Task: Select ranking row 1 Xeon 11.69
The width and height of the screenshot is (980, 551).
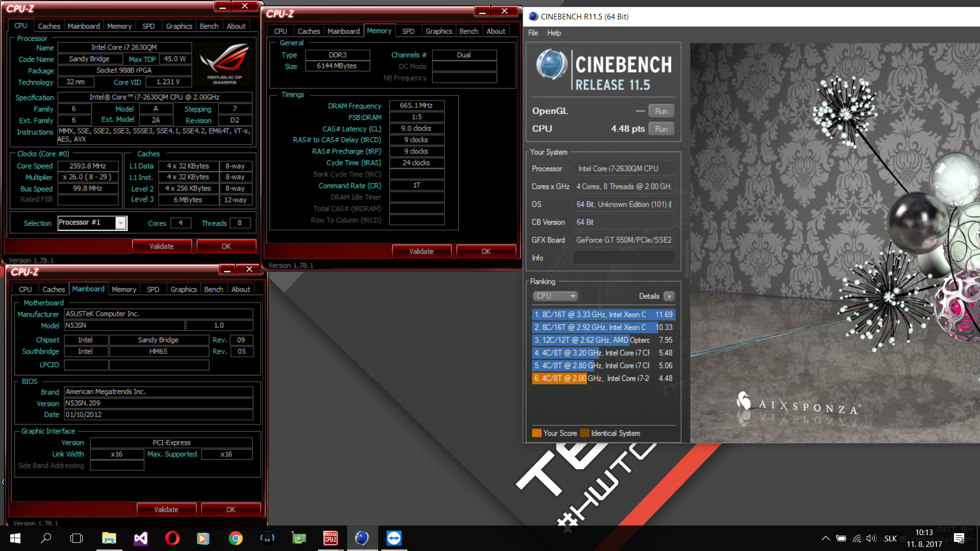Action: (x=604, y=315)
